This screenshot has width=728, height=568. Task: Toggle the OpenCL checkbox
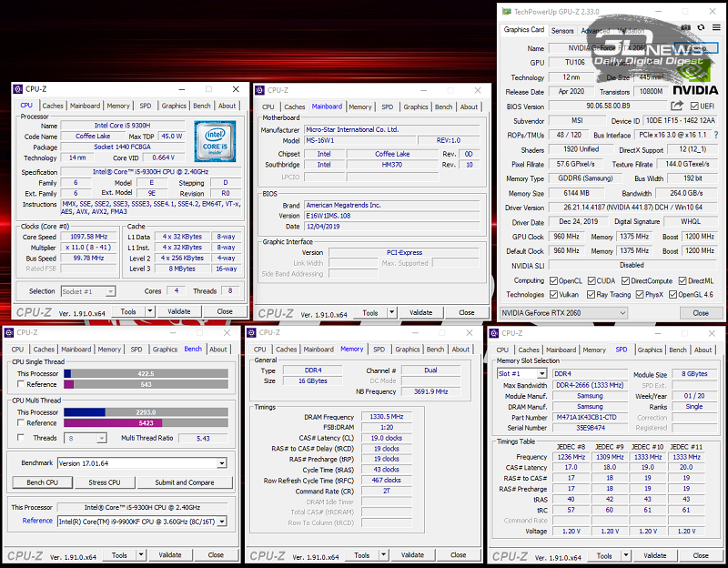click(553, 281)
